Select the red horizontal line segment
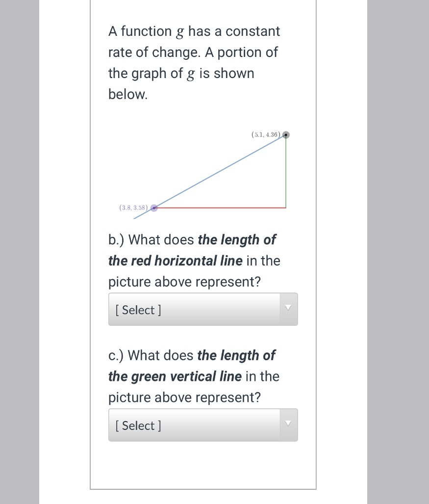429x504 pixels. [221, 208]
